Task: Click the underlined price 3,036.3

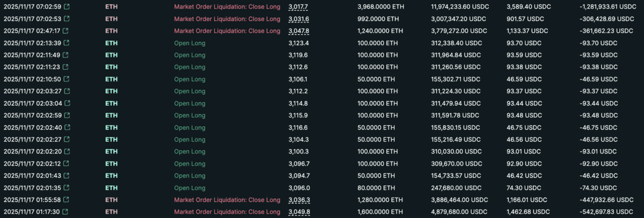Action: pos(298,200)
